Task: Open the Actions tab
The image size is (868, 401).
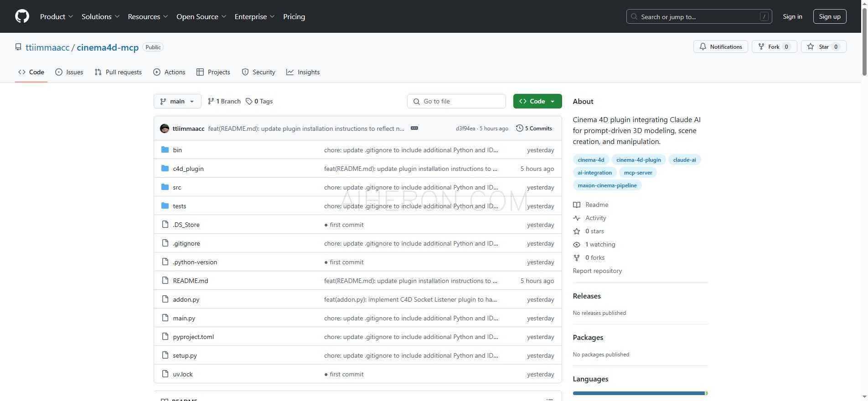Action: pos(169,72)
